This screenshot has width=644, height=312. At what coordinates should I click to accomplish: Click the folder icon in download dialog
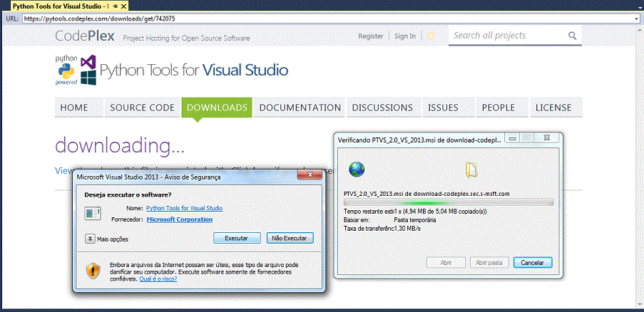[471, 170]
